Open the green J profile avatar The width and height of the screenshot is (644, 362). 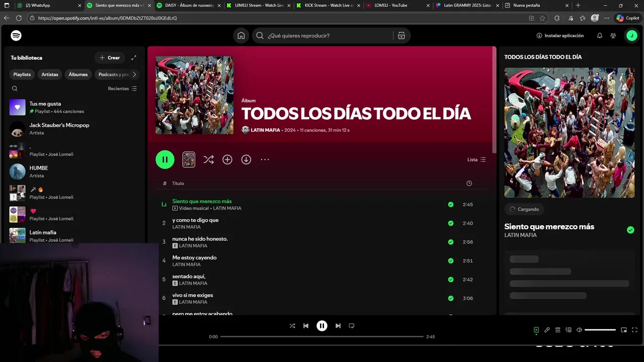(631, 36)
